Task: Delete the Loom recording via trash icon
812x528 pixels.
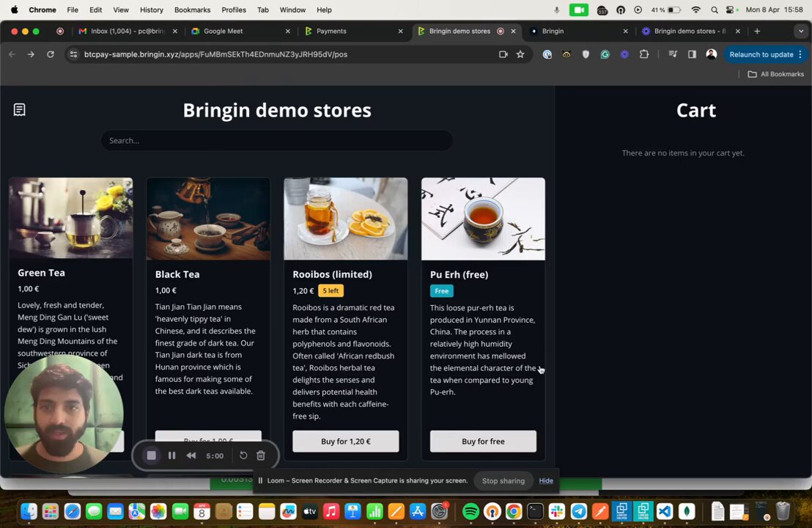Action: 261,455
